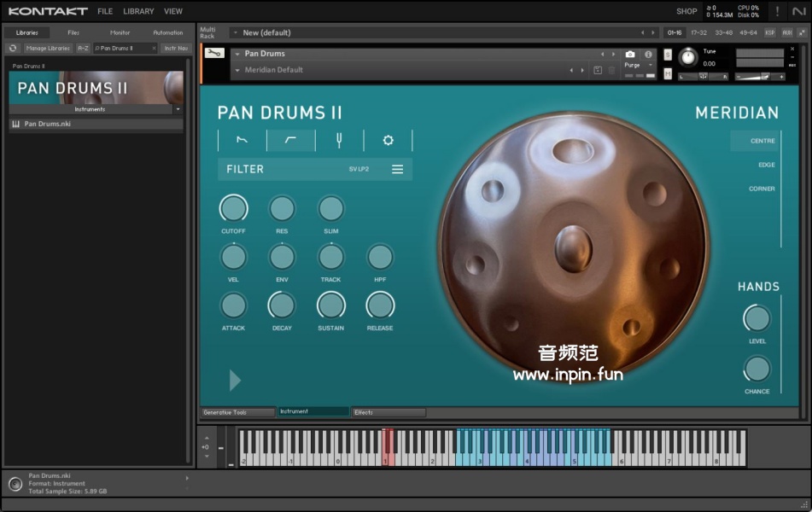Click the wrench edit instrument icon

pos(214,53)
